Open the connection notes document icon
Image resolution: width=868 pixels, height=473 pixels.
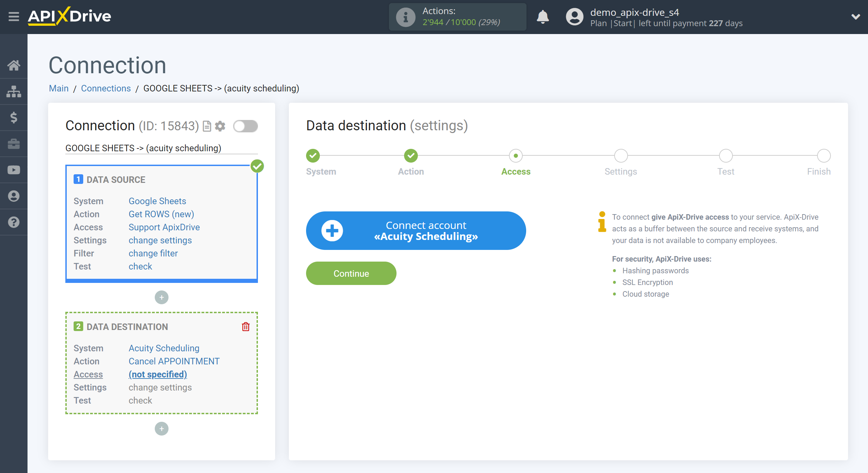[x=207, y=126]
